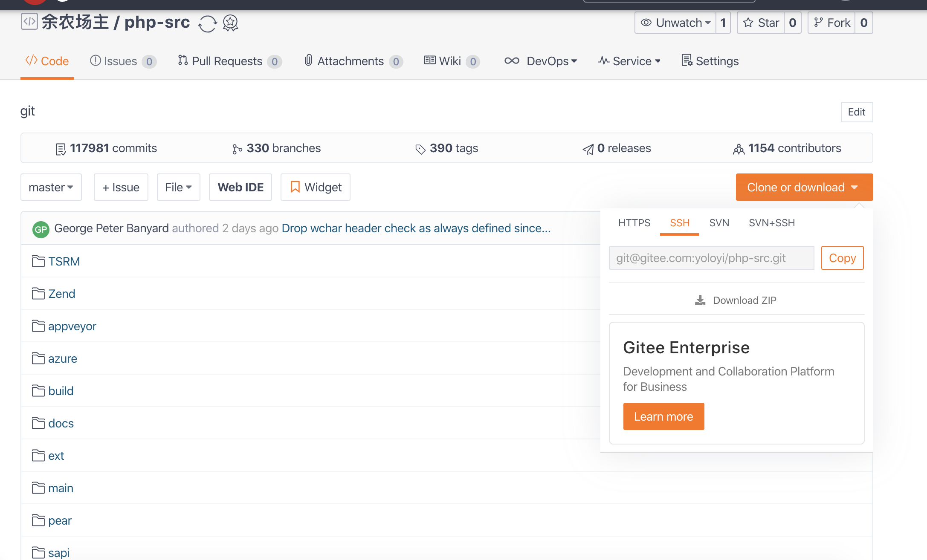Open the 余农场主 owner profile link

point(75,22)
